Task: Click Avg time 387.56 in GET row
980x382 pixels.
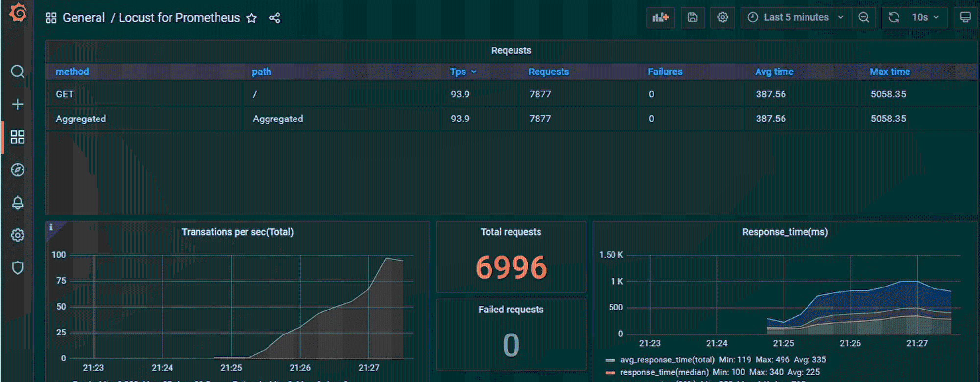Action: (x=771, y=94)
